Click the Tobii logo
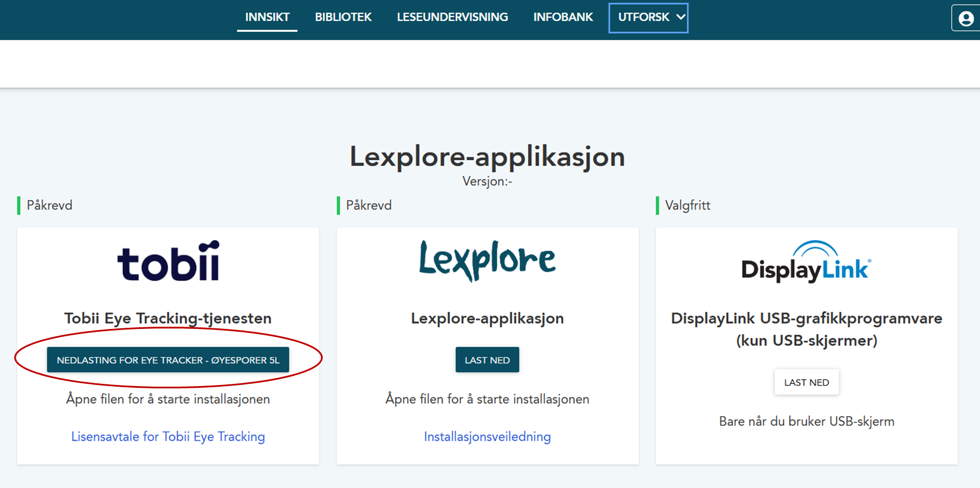The image size is (980, 488). click(168, 261)
